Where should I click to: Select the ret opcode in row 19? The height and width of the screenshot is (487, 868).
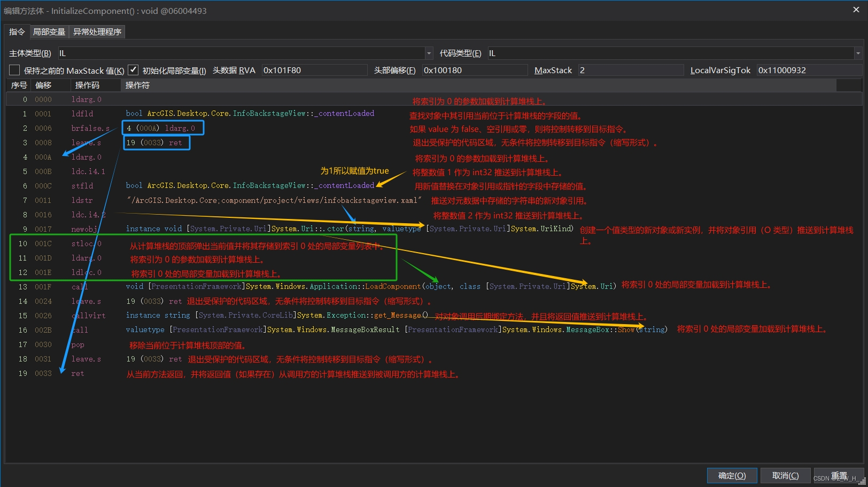coord(78,373)
